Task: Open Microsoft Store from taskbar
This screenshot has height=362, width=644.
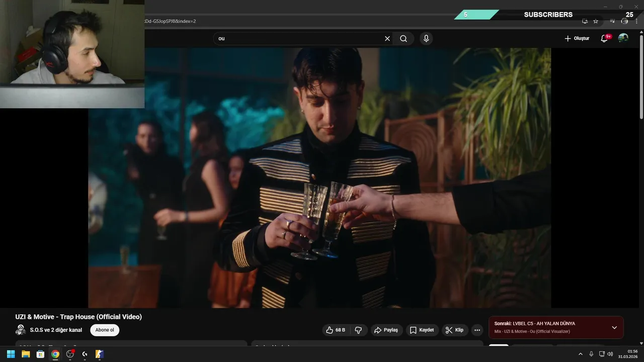Action: pos(40,354)
